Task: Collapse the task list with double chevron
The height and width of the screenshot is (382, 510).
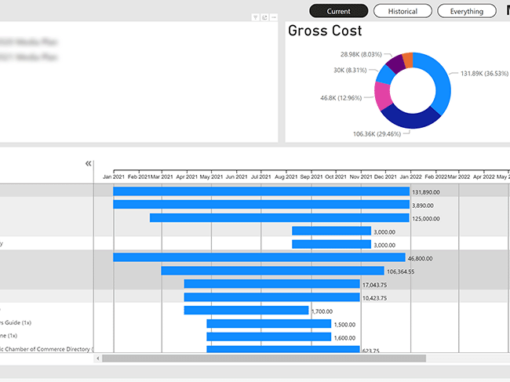Action: (88, 163)
